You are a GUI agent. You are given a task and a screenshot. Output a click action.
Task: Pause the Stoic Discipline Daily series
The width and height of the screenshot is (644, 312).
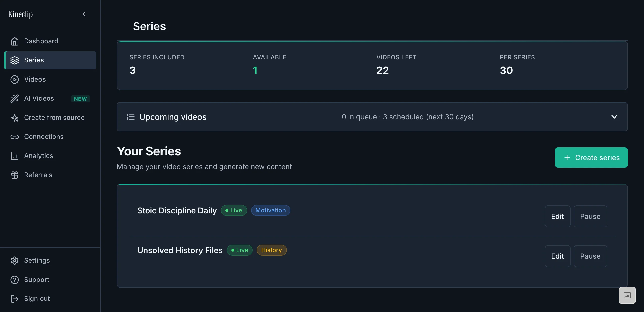pyautogui.click(x=590, y=216)
